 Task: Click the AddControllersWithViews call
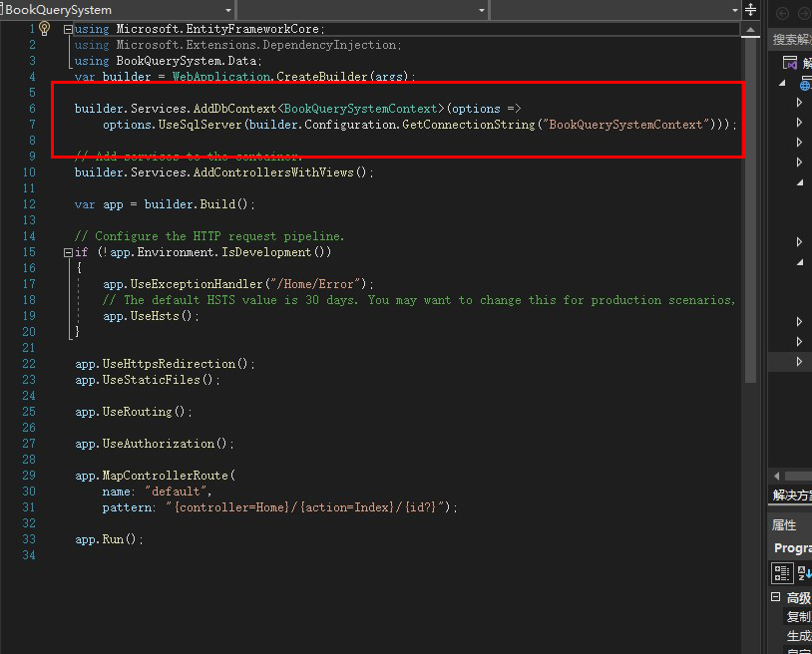point(273,172)
